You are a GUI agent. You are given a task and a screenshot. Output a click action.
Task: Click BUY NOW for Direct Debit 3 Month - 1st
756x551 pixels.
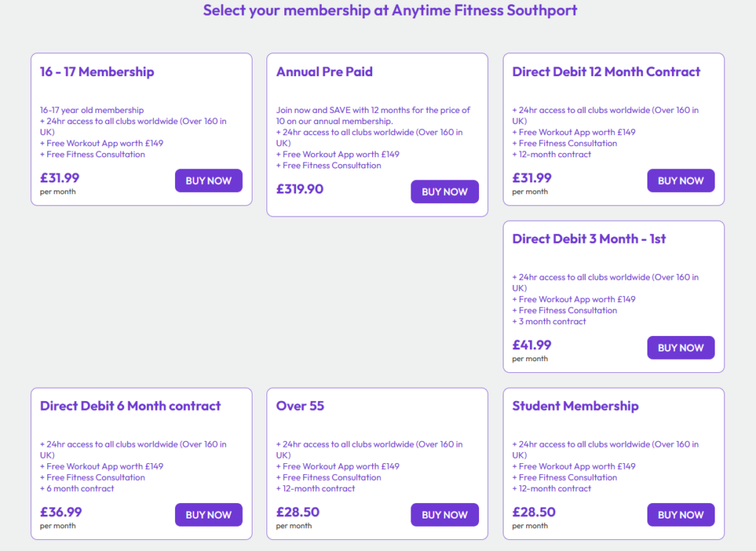(x=681, y=347)
